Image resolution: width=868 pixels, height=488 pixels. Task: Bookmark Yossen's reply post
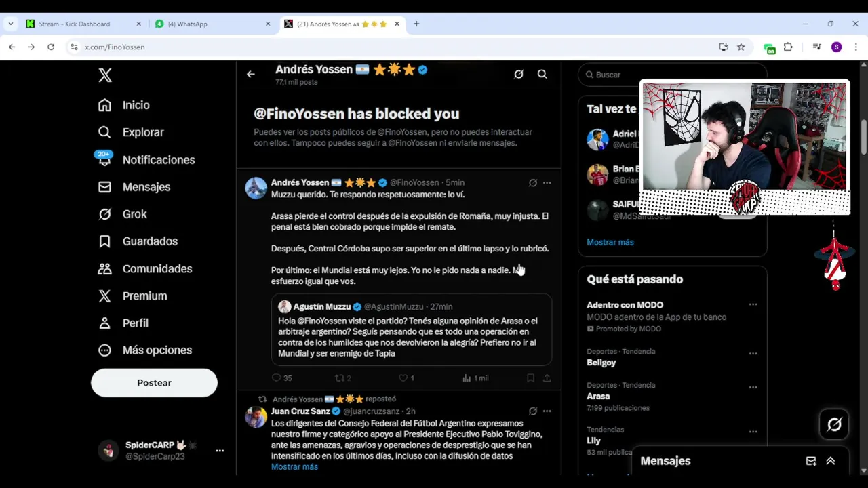pos(531,378)
